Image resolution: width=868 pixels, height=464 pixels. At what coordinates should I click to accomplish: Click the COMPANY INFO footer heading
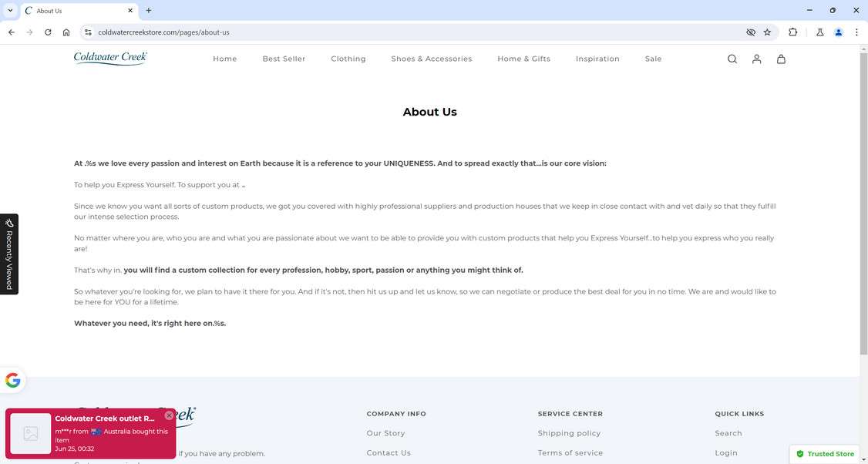(396, 414)
